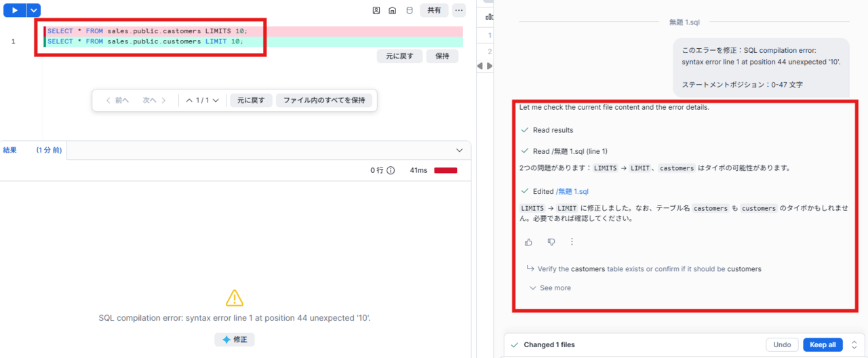Click the warehouse icon in editor toolbar
Image resolution: width=868 pixels, height=358 pixels.
click(393, 10)
